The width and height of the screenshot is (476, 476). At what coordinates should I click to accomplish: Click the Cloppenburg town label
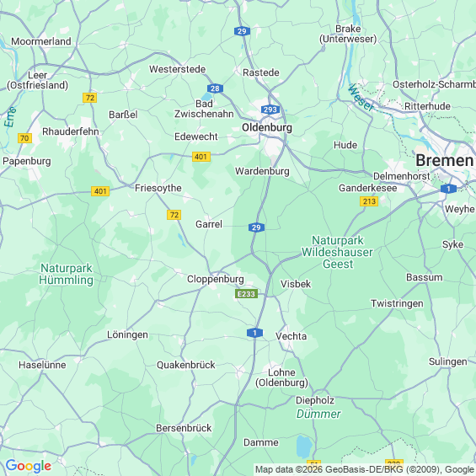215,280
